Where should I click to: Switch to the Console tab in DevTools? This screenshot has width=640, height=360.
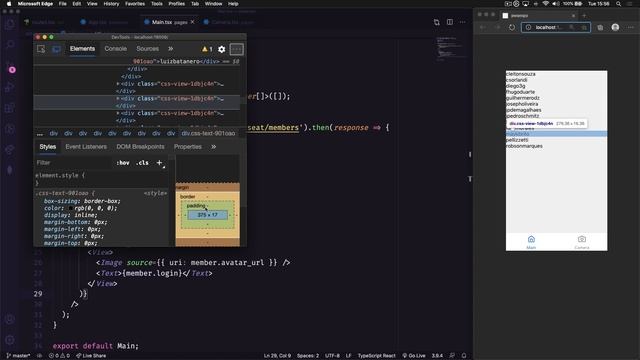[116, 49]
